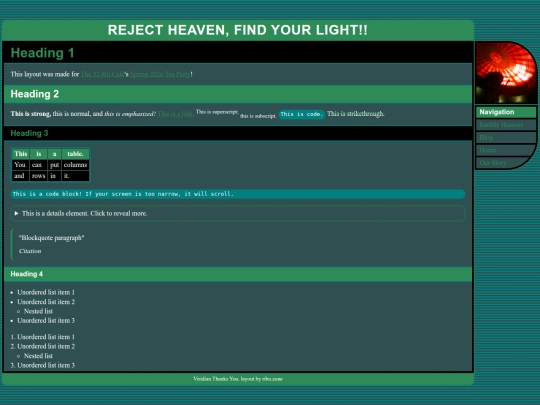Expand the details element disclosure triangle
Screen dimensions: 540x405
[x=16, y=214]
